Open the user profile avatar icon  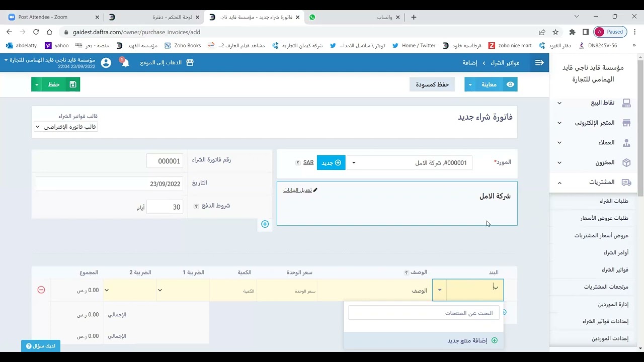106,63
